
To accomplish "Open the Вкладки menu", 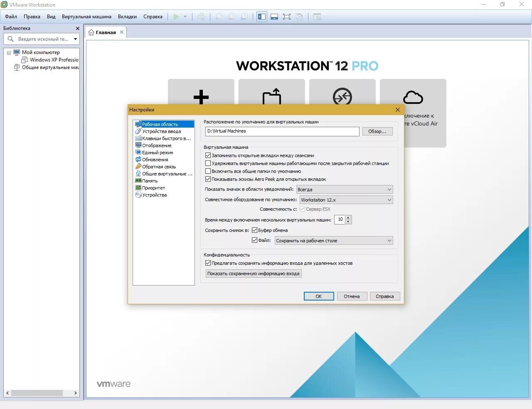I will (x=127, y=17).
